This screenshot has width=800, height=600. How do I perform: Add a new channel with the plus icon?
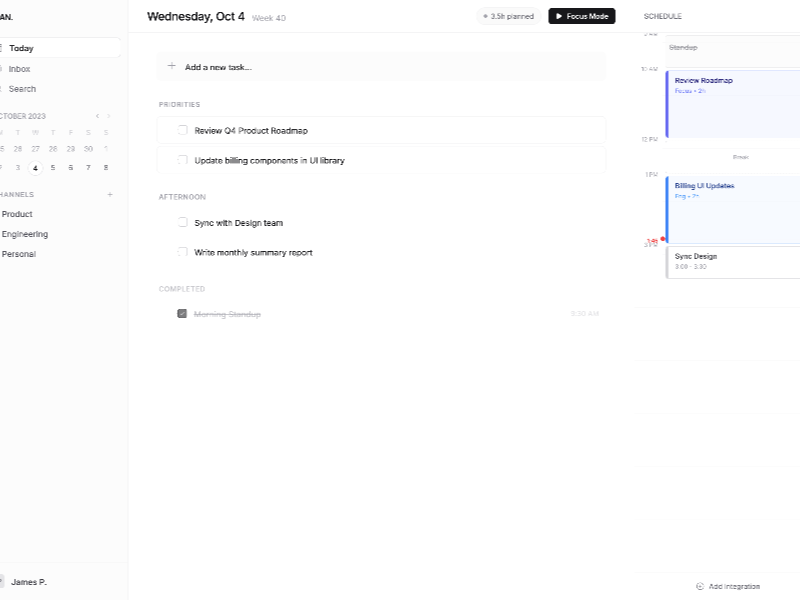coord(110,195)
